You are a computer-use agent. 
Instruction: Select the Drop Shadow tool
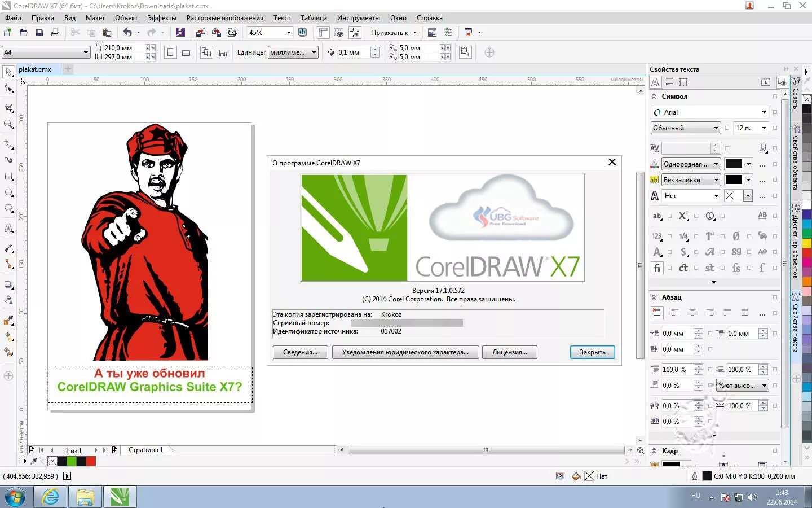pos(8,284)
